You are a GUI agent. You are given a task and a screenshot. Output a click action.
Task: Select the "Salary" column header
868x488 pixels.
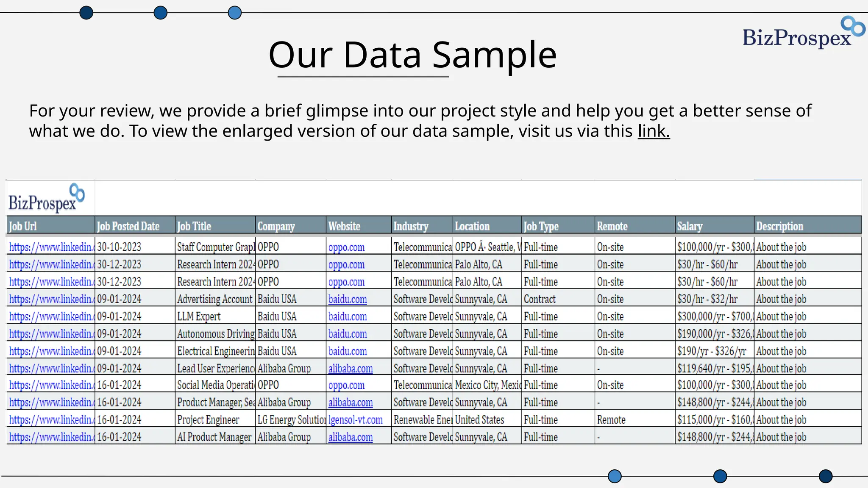(715, 226)
